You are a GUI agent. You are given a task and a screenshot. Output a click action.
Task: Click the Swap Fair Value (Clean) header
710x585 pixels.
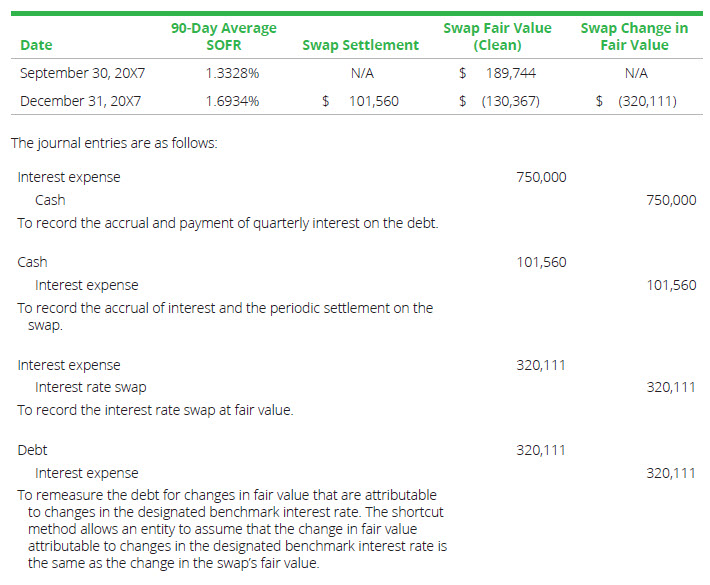497,36
